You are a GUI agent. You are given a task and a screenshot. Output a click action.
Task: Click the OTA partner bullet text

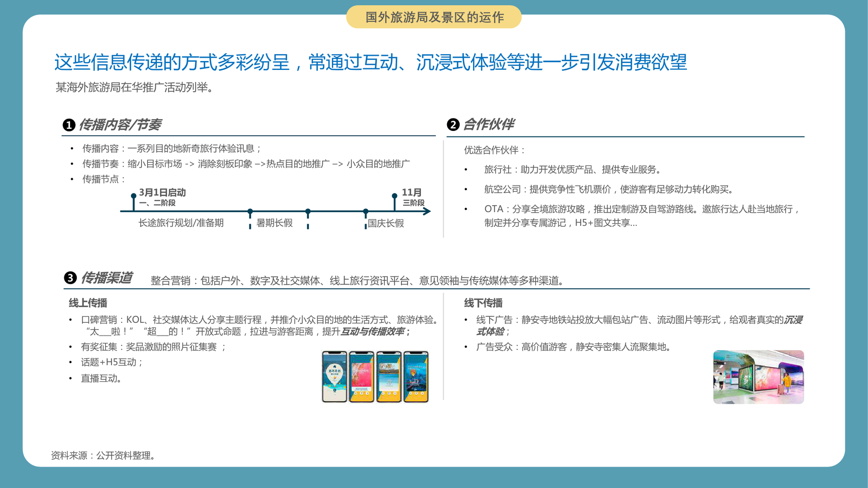[x=642, y=216]
